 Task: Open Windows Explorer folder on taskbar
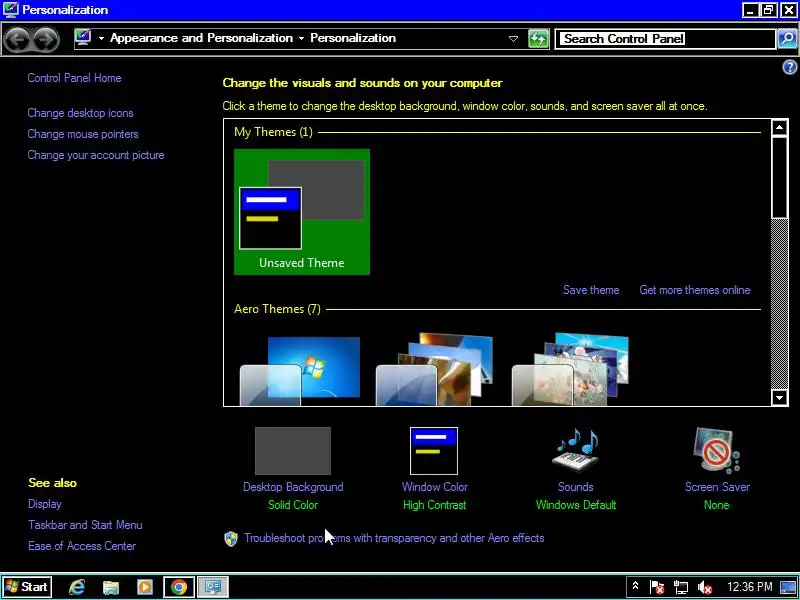click(x=111, y=587)
